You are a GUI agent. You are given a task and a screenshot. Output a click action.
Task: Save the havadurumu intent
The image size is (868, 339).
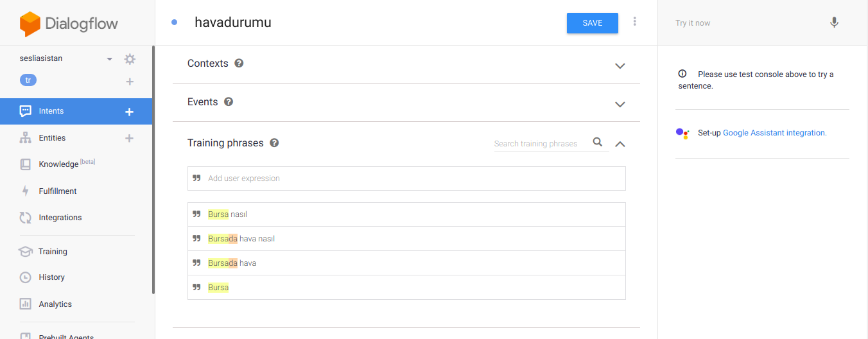[592, 23]
